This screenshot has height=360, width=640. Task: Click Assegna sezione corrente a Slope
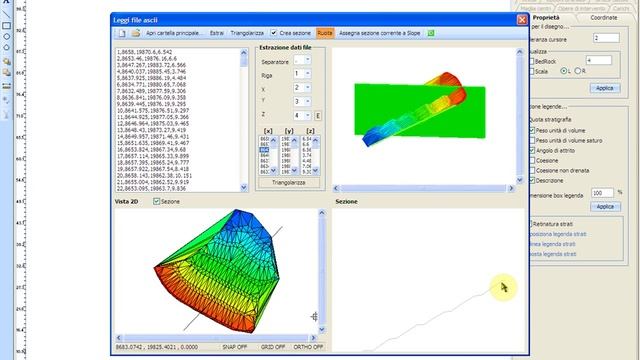pyautogui.click(x=380, y=33)
